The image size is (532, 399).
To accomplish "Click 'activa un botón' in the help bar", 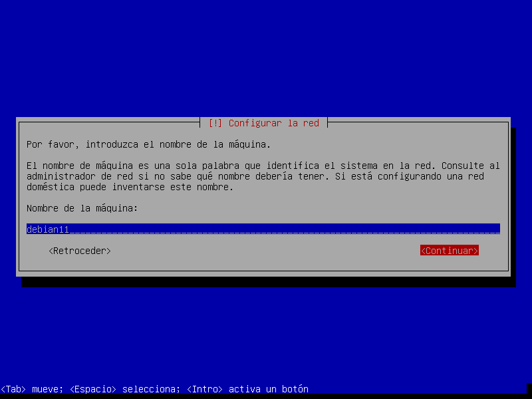I will coord(269,389).
